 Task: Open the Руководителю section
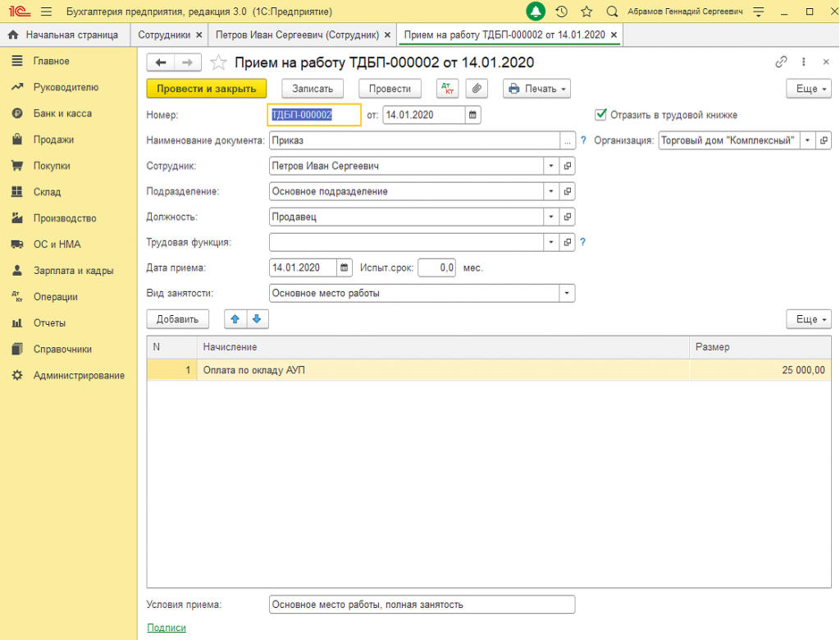point(66,87)
